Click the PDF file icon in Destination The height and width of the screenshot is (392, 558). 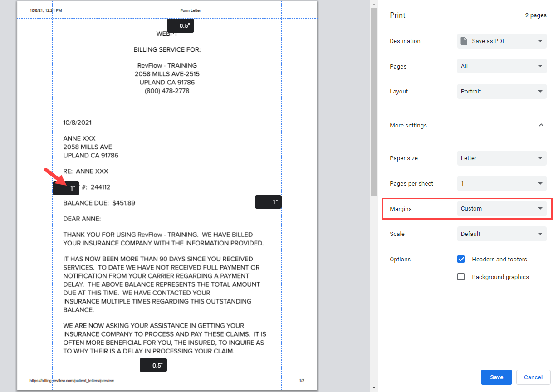pyautogui.click(x=464, y=41)
